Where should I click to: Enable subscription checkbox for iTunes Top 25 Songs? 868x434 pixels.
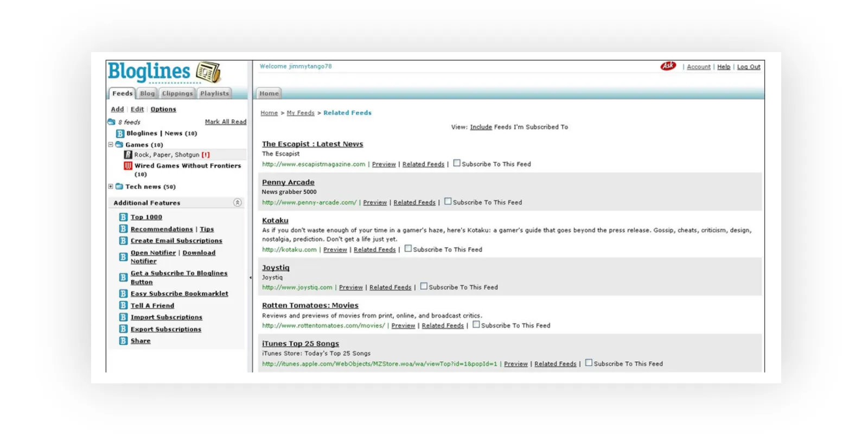589,363
